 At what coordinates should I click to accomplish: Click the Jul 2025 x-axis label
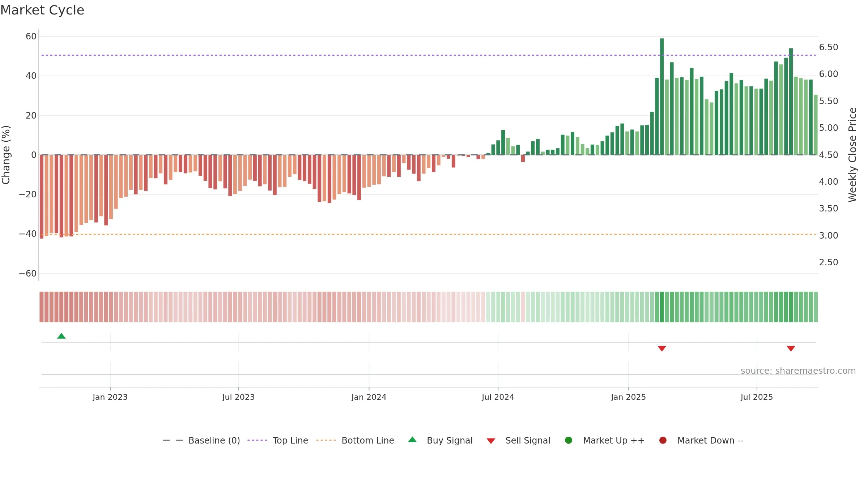click(x=757, y=397)
